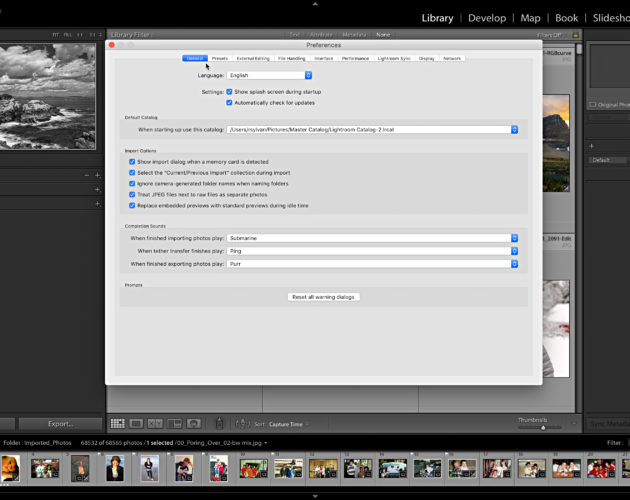Switch to the Interface tab
Image resolution: width=630 pixels, height=500 pixels.
click(323, 58)
